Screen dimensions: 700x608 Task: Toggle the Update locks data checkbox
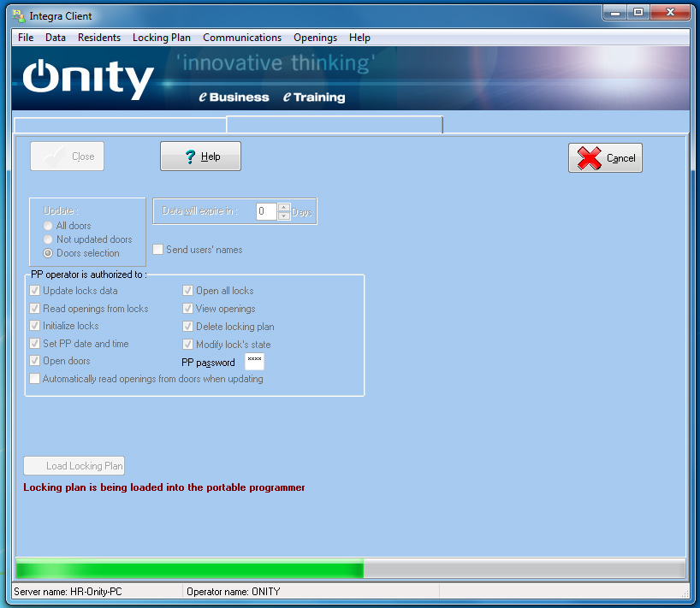tap(35, 291)
